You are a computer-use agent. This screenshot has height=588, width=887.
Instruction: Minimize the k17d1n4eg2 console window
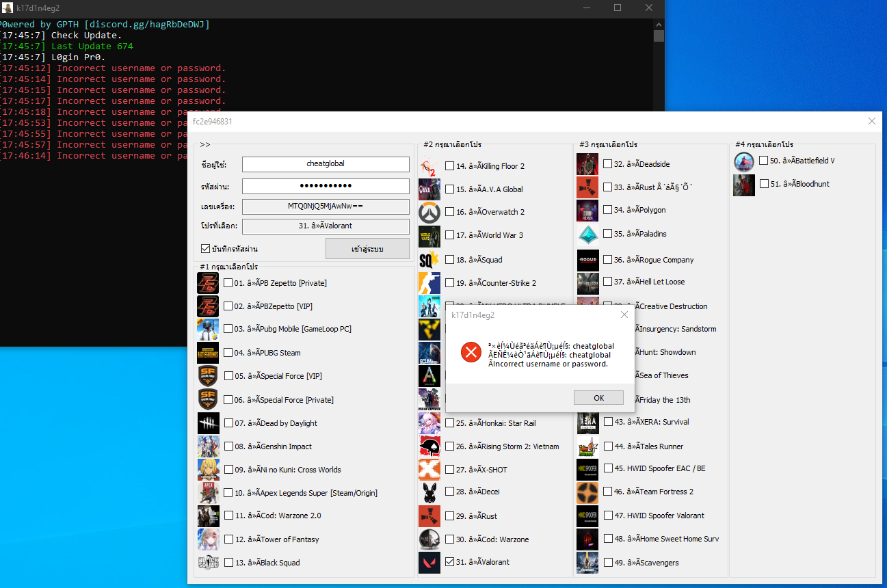(x=587, y=8)
